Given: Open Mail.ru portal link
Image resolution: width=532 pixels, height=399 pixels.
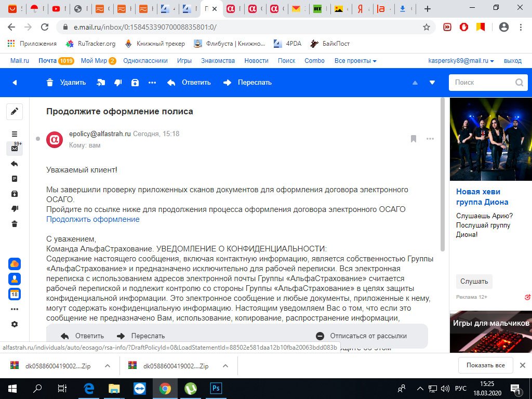Looking at the screenshot, I should tap(20, 61).
